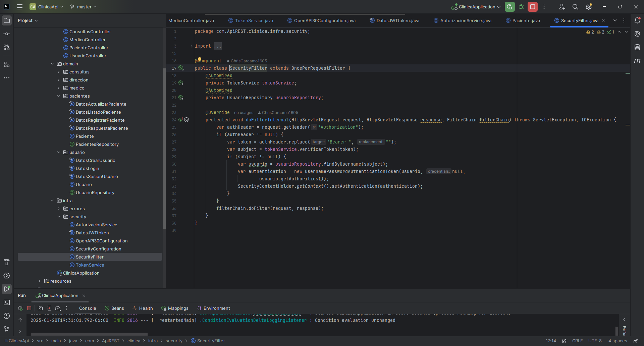
Task: Open the Notifications bell
Action: pos(637,20)
